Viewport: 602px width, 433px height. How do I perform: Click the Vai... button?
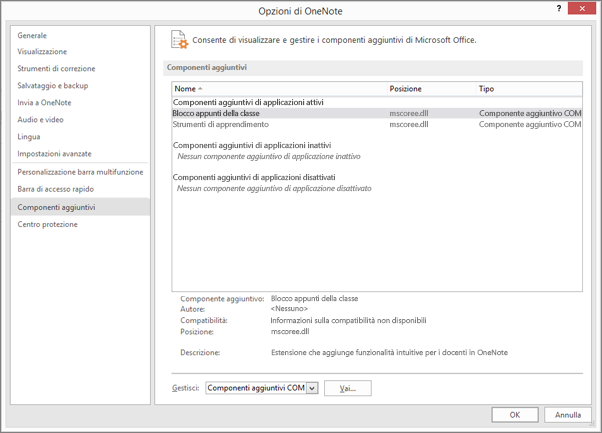(347, 388)
